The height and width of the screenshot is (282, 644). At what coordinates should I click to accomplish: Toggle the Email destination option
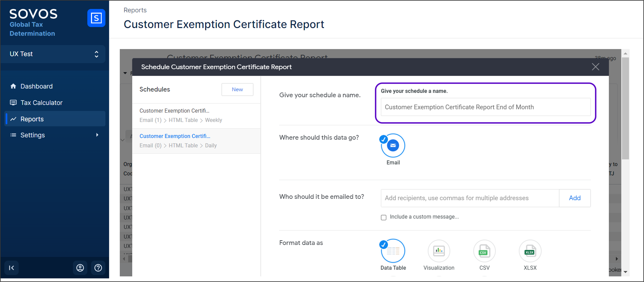click(x=393, y=146)
